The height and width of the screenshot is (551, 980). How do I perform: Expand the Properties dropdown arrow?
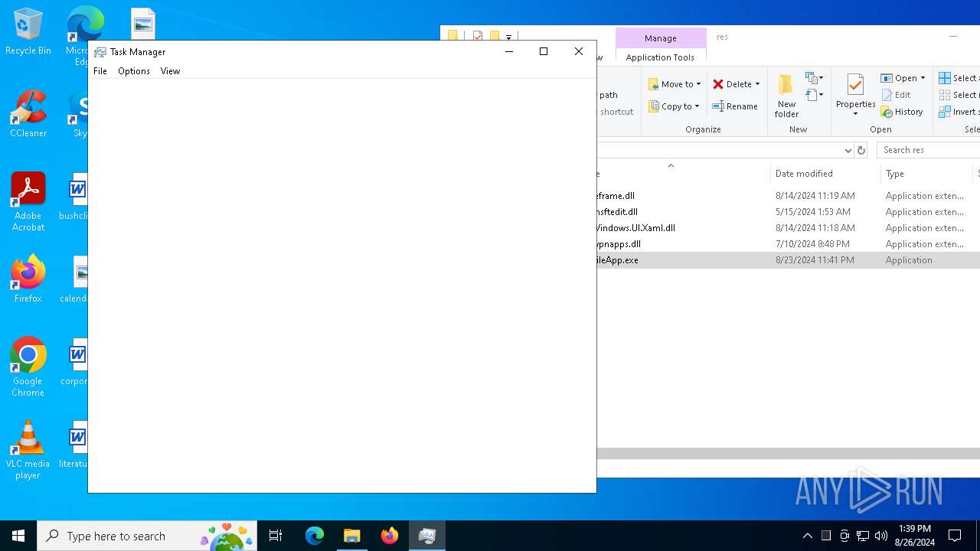(855, 115)
